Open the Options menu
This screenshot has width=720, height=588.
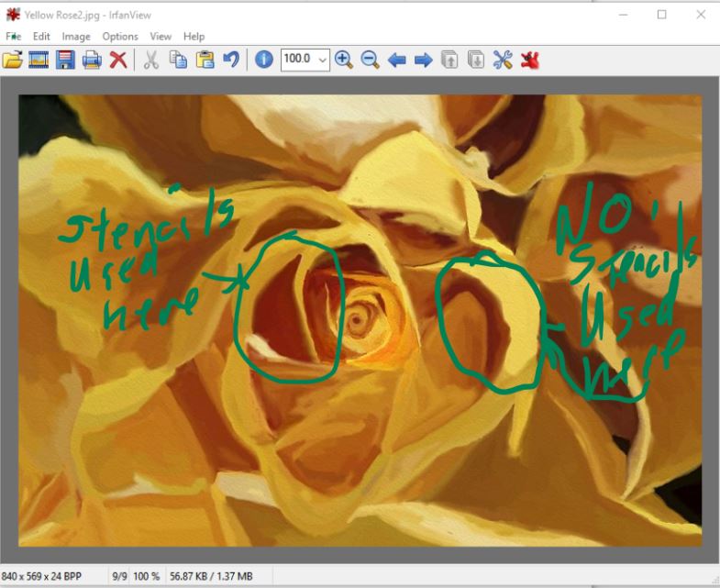click(120, 37)
